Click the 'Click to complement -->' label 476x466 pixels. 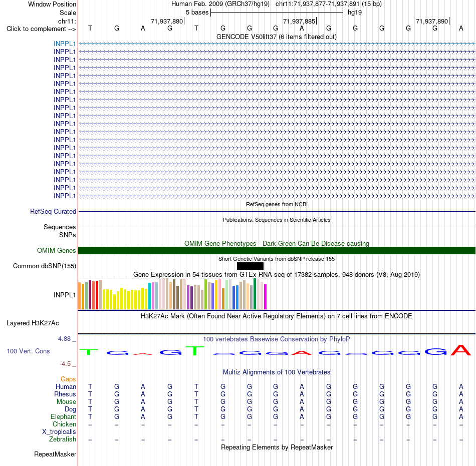[41, 29]
